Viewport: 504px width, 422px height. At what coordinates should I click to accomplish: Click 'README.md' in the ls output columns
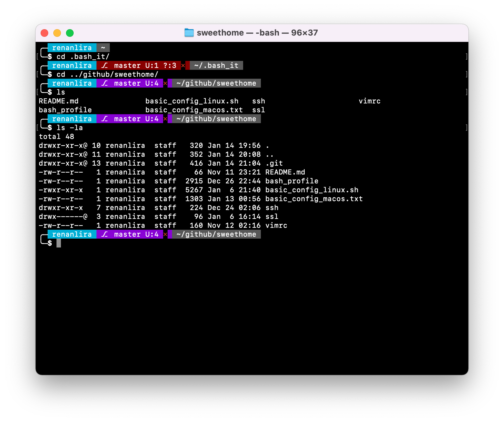pyautogui.click(x=59, y=101)
